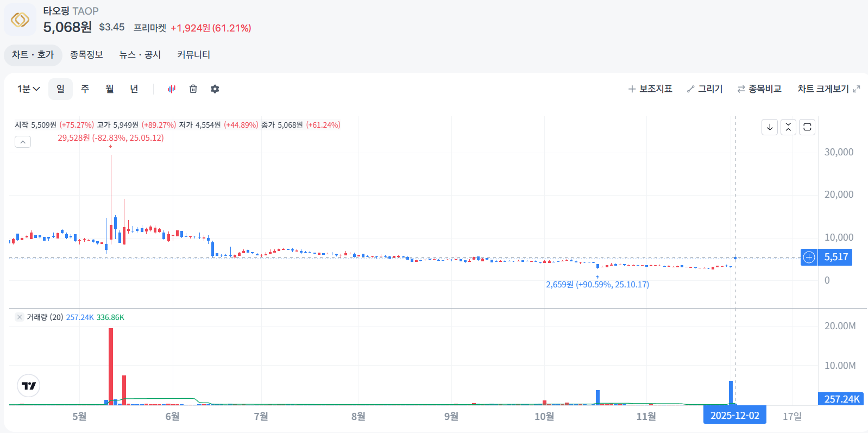Switch to 커뮤니티 tab
This screenshot has width=868, height=433.
(193, 55)
